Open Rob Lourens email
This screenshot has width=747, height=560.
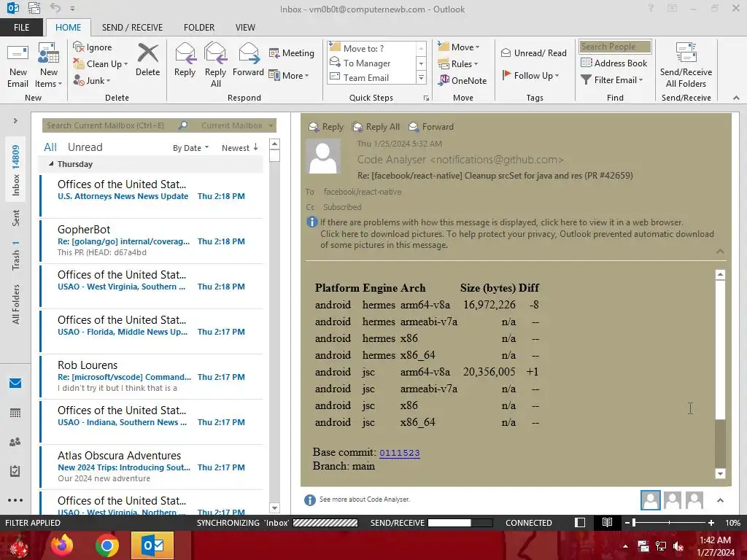(x=152, y=376)
